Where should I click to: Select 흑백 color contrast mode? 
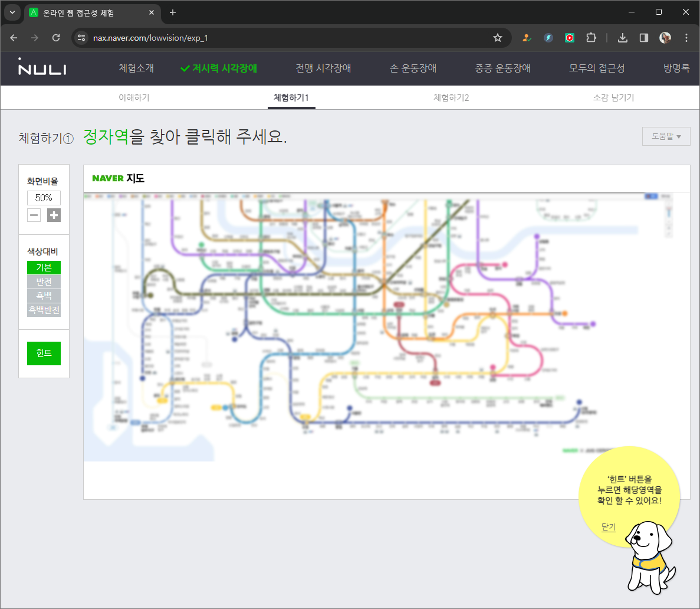point(44,296)
